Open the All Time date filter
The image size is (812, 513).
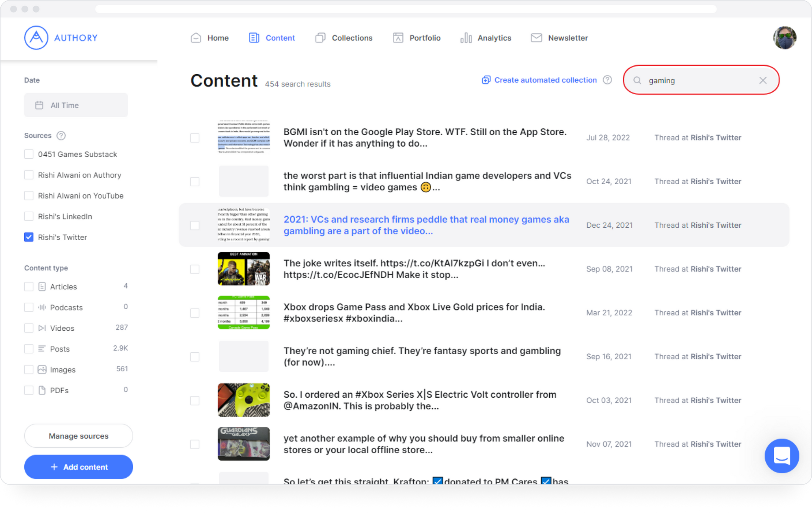76,105
